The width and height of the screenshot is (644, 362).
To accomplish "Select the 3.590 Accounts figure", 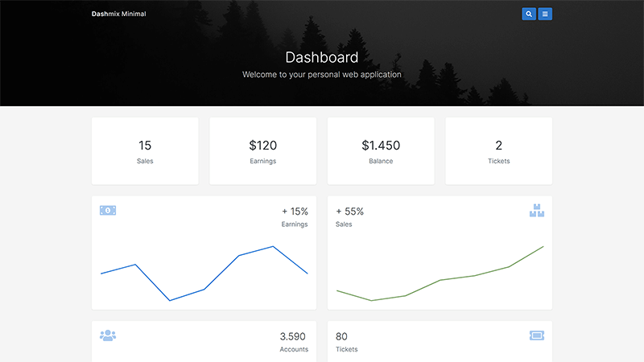I will [293, 336].
